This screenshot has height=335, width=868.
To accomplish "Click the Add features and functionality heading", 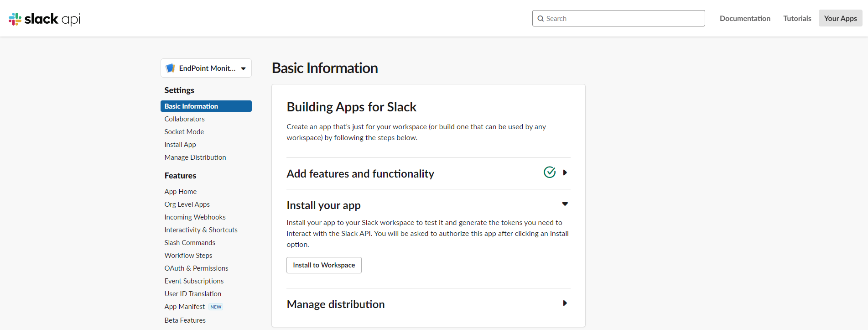I will pyautogui.click(x=360, y=174).
